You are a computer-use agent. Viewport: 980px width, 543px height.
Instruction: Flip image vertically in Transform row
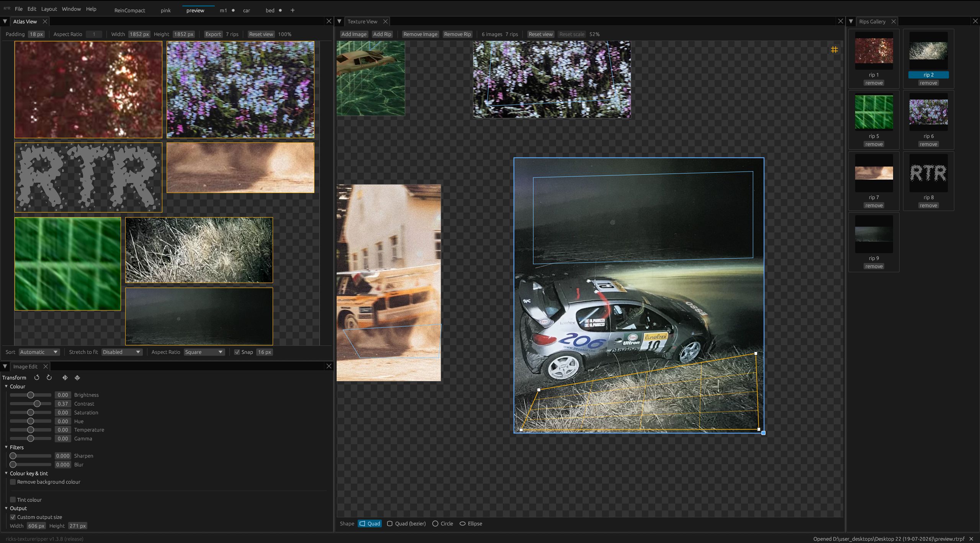click(77, 378)
